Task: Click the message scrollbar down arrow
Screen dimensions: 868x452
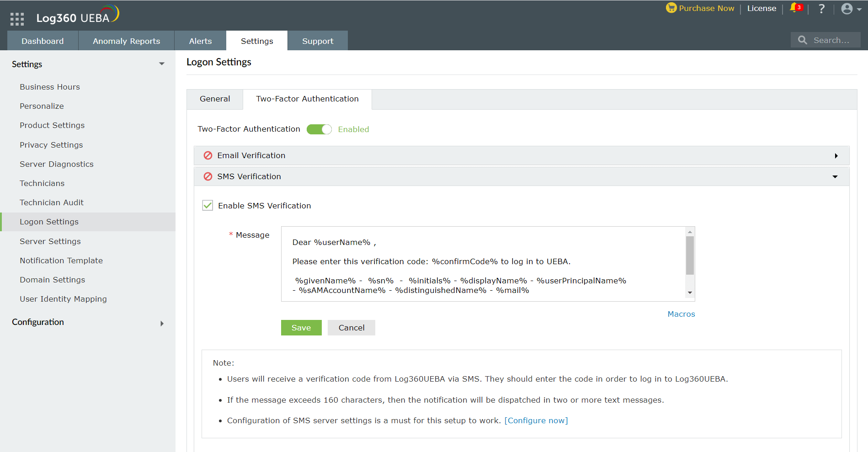Action: click(x=690, y=292)
